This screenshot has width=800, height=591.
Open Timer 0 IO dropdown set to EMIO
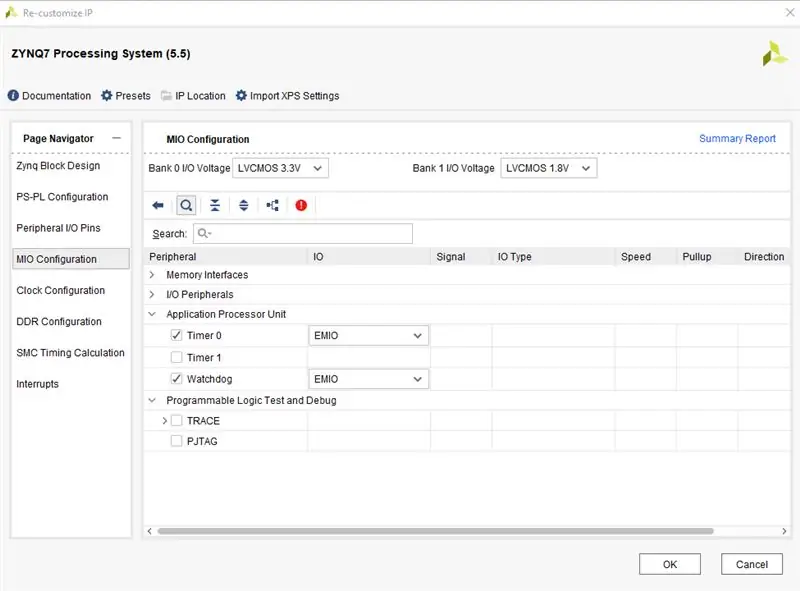[368, 335]
